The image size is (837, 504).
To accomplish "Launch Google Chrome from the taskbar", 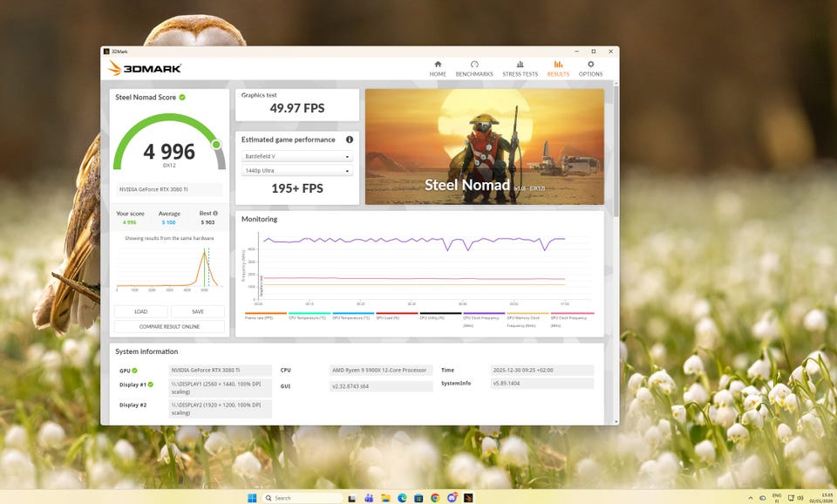I will [435, 498].
